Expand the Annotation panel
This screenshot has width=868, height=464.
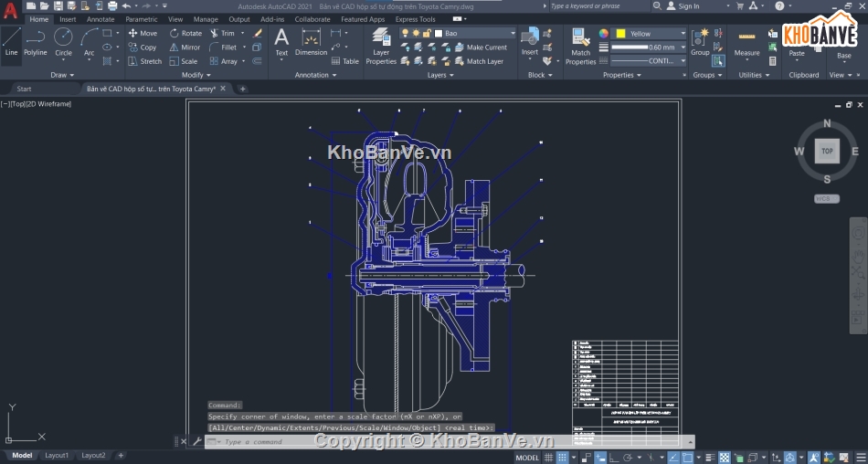click(x=315, y=75)
